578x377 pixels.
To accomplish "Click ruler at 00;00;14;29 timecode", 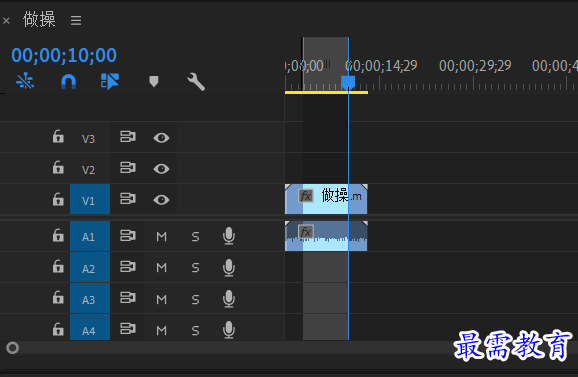I will 382,66.
